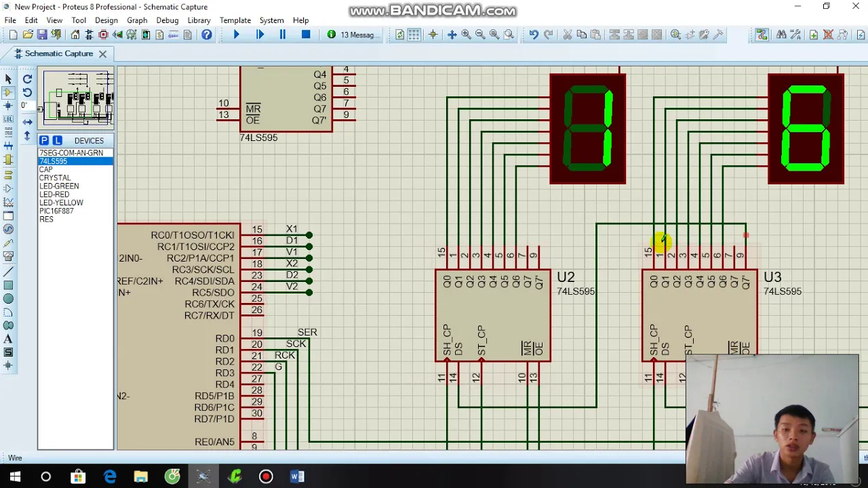Zoom to fit the entire sheet
Viewport: 868px width, 488px height.
[x=494, y=35]
